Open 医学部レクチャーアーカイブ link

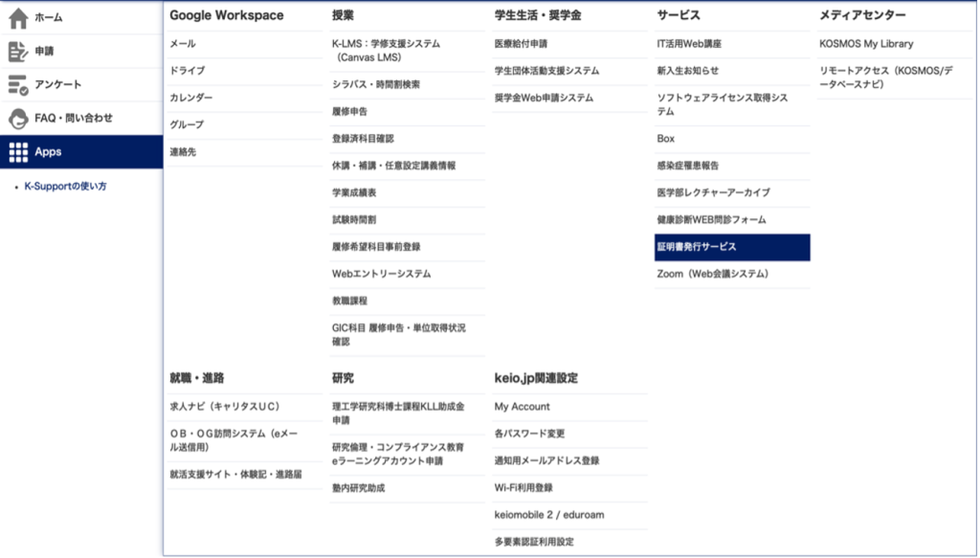point(713,192)
